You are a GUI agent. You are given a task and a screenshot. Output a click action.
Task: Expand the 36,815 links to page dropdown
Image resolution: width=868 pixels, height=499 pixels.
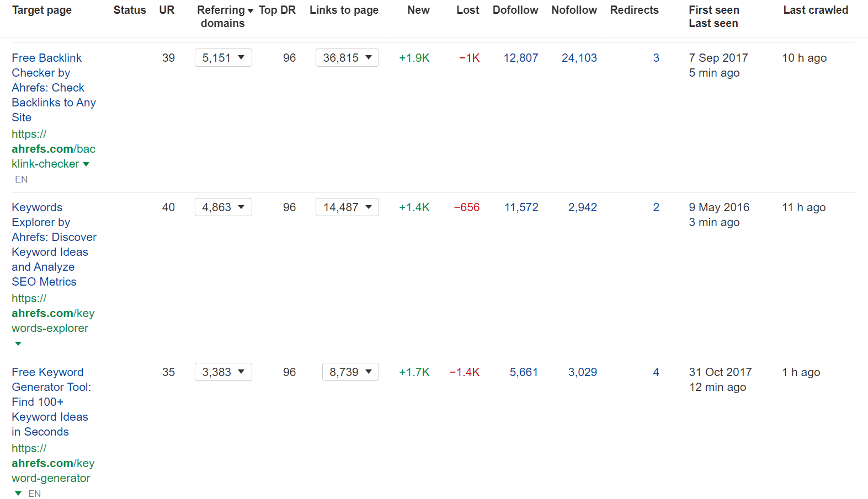tap(347, 58)
